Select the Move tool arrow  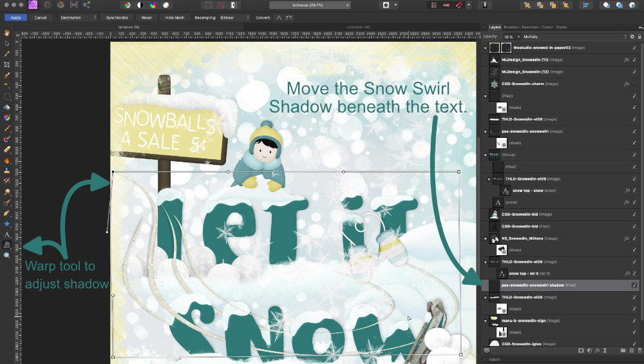[x=7, y=44]
